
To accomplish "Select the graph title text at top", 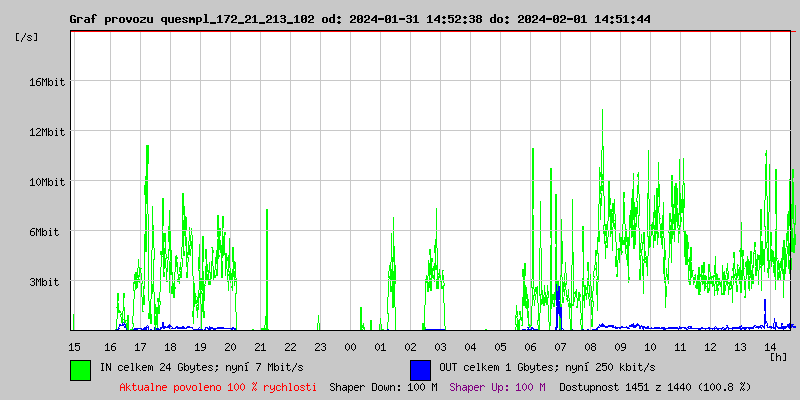I will tap(360, 19).
